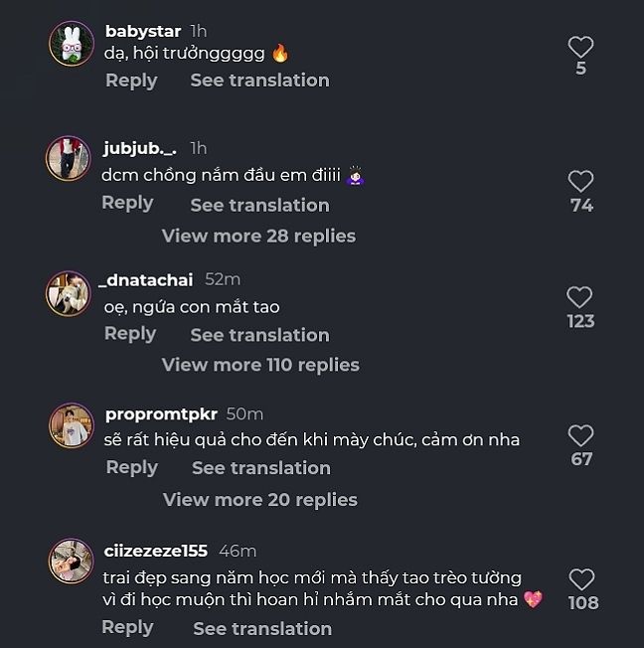See translation of jubjub._.'s comment
The image size is (644, 648).
[x=259, y=205]
